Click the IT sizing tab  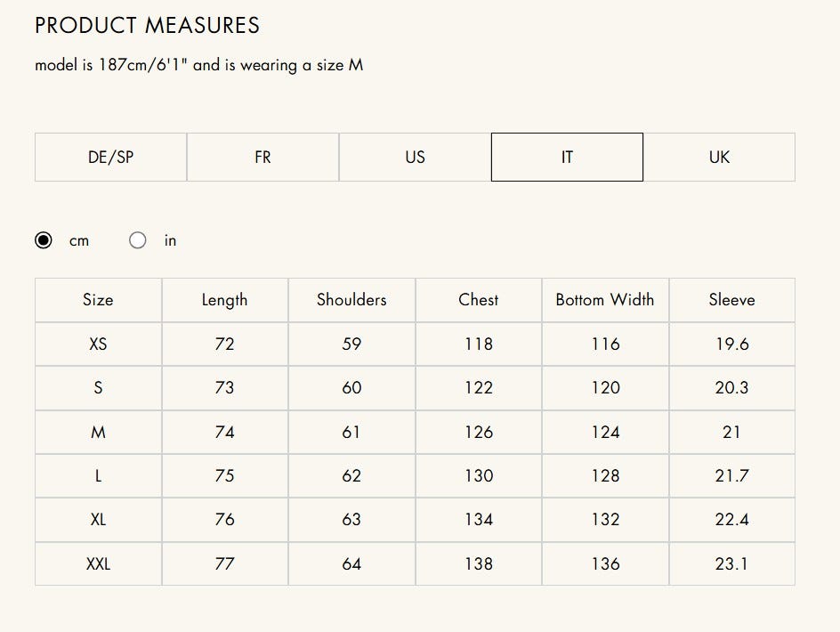pyautogui.click(x=567, y=157)
